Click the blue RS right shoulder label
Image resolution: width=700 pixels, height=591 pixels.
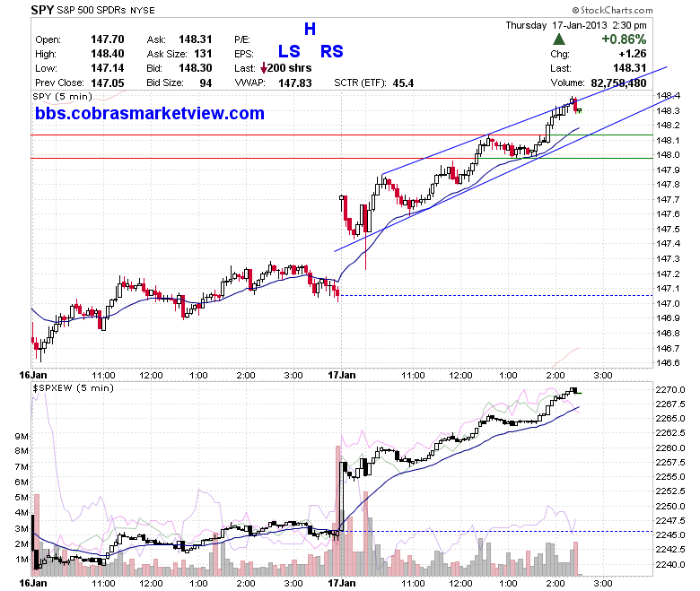tap(332, 51)
